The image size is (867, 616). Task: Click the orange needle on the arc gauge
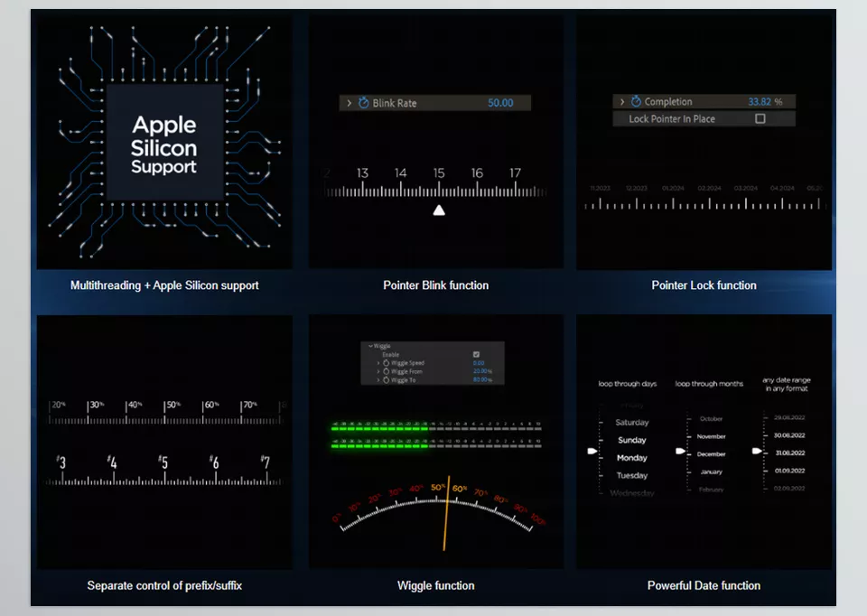[446, 513]
